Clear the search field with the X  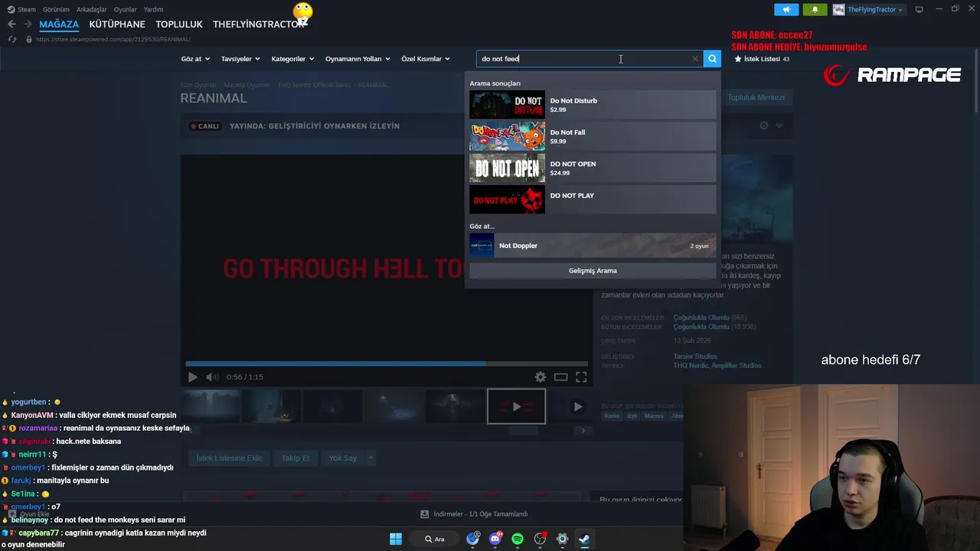click(695, 59)
